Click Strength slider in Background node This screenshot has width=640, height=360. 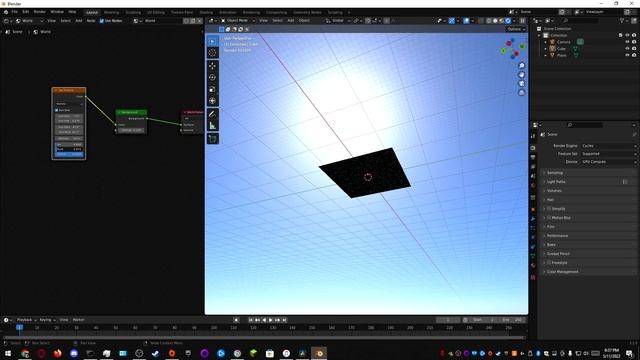pyautogui.click(x=131, y=130)
